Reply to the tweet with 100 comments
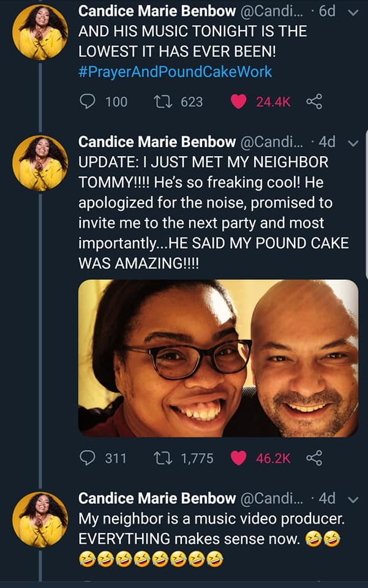 coord(88,102)
